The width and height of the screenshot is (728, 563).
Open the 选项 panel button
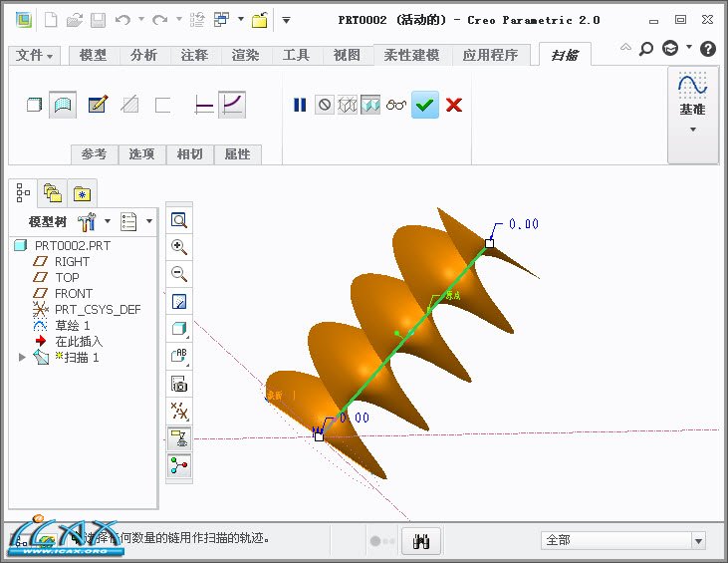pos(141,154)
